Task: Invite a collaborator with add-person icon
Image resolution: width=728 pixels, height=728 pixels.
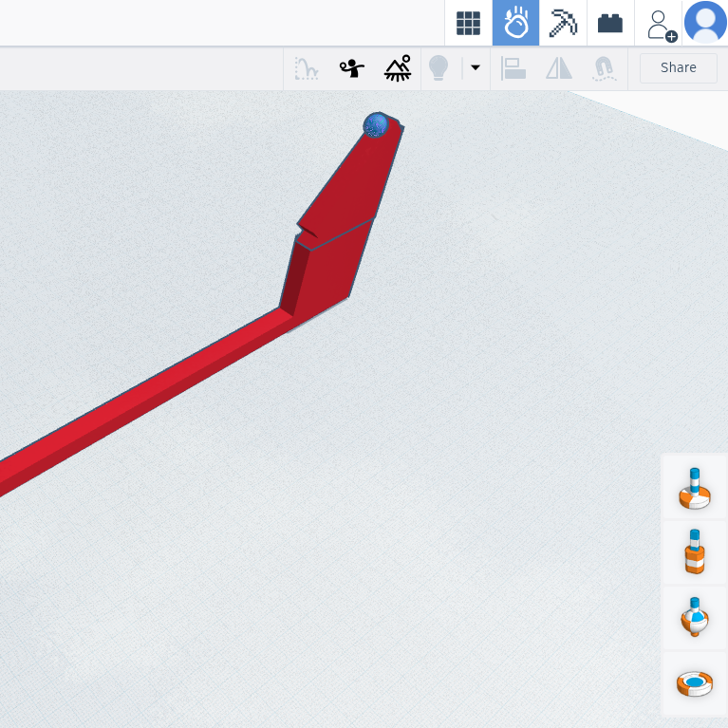Action: 662,25
